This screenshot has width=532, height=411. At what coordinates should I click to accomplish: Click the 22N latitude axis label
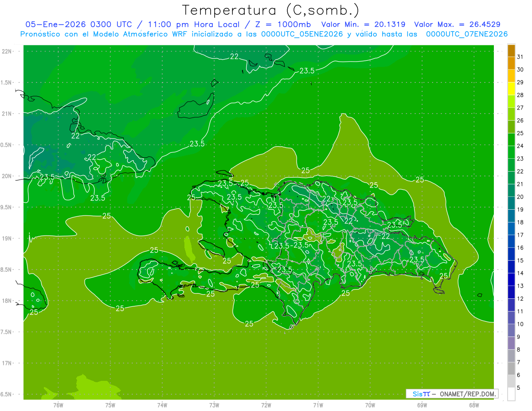(7, 51)
